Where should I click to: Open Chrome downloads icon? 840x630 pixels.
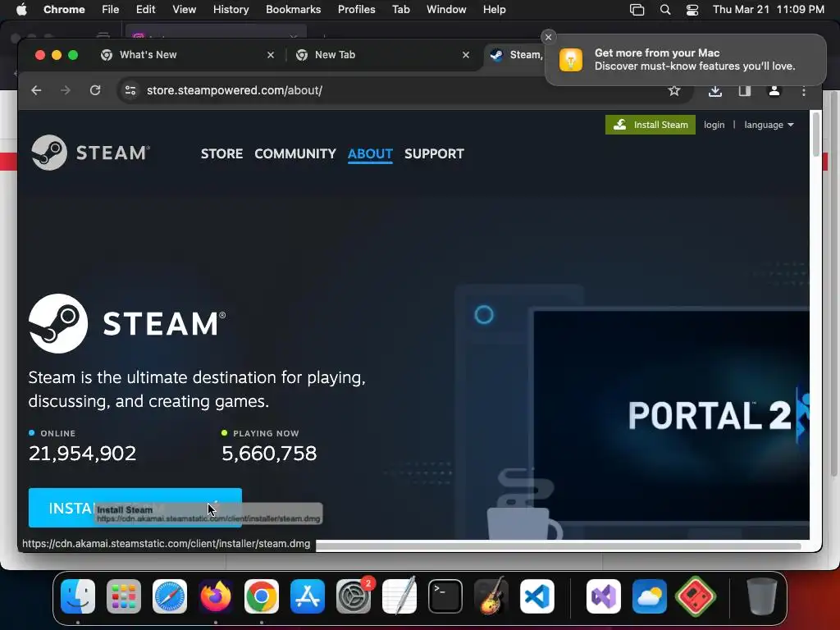[715, 90]
